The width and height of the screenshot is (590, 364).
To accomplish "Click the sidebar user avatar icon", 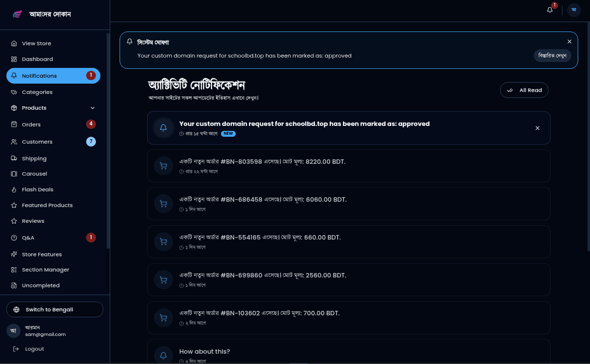I will pyautogui.click(x=13, y=331).
